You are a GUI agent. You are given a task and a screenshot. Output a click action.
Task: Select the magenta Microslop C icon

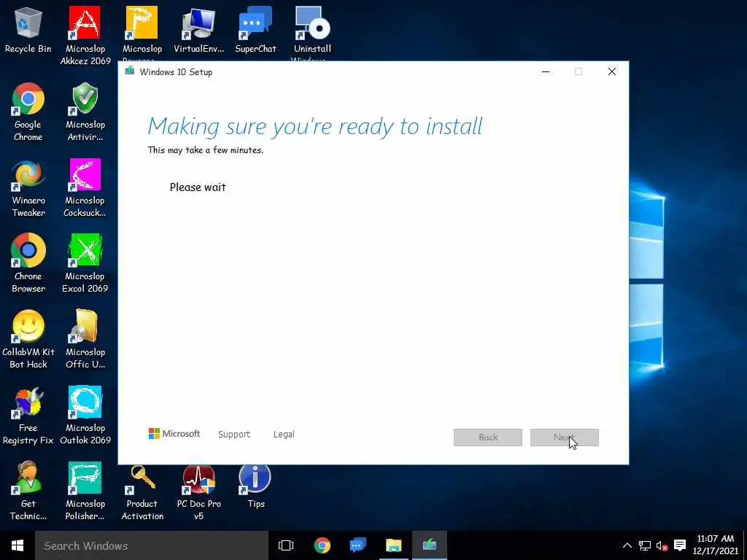pos(85,187)
